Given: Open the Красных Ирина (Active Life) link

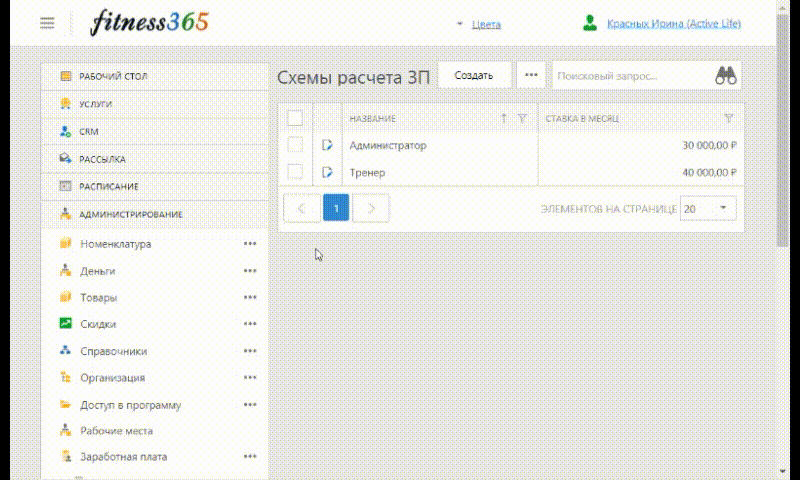Looking at the screenshot, I should tap(674, 23).
